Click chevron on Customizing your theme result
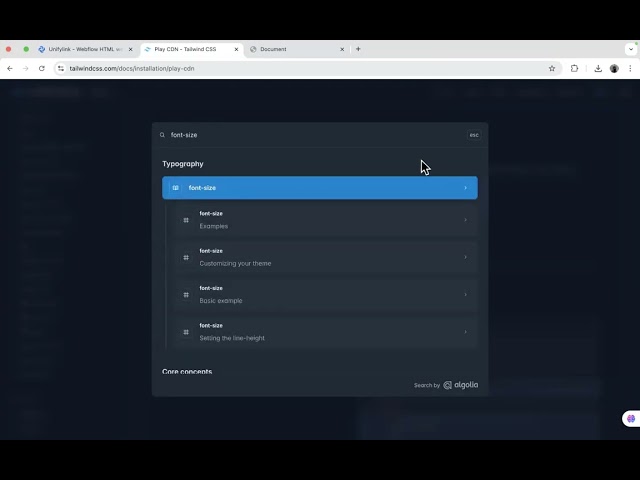Image resolution: width=640 pixels, height=480 pixels. tap(465, 257)
